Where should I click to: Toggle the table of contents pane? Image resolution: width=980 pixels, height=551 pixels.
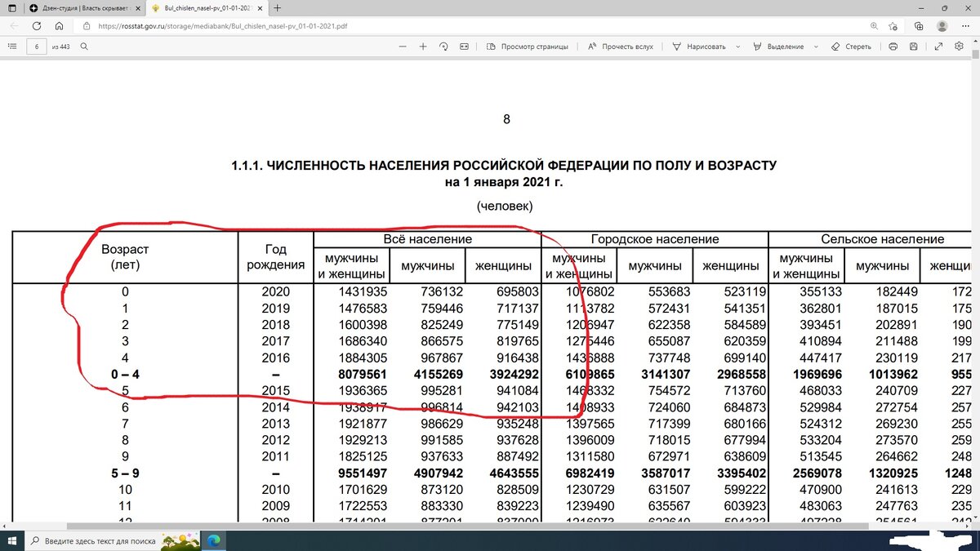point(12,47)
